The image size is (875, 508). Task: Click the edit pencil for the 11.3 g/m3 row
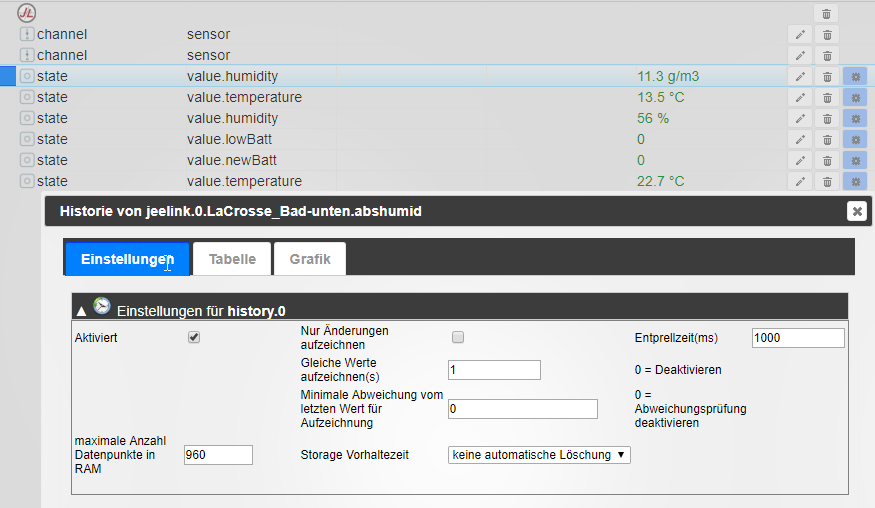800,76
